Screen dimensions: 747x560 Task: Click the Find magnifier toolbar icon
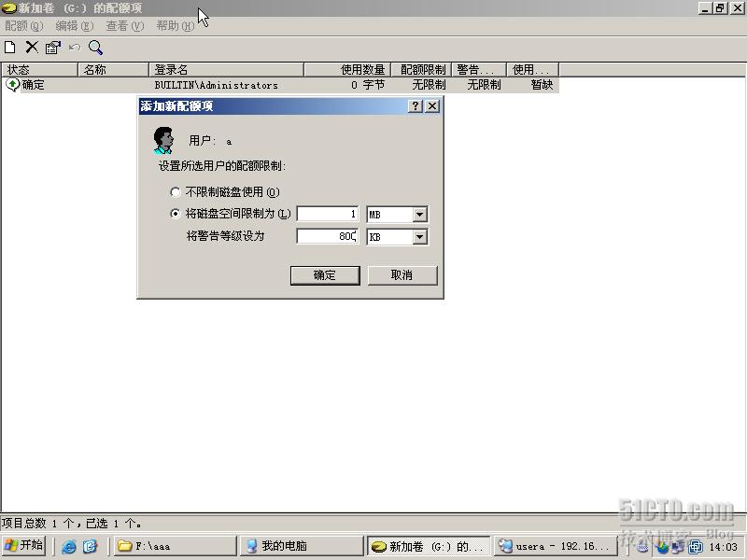point(95,48)
